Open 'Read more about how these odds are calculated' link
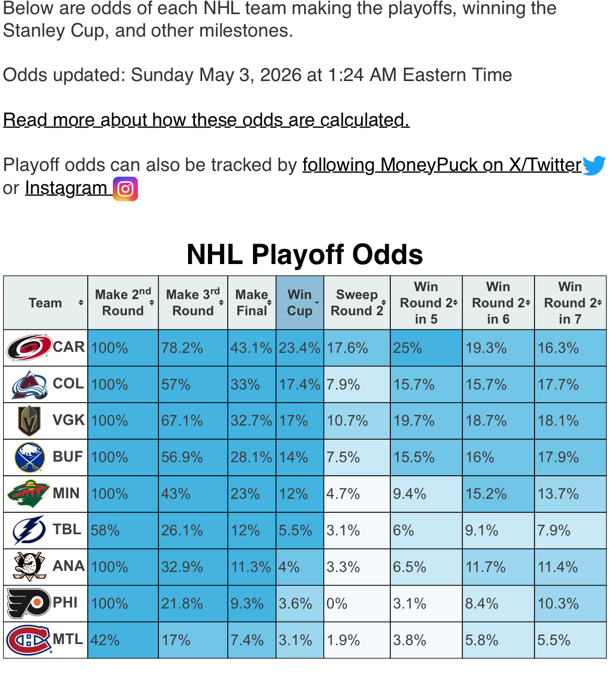This screenshot has height=688, width=616. click(x=206, y=120)
